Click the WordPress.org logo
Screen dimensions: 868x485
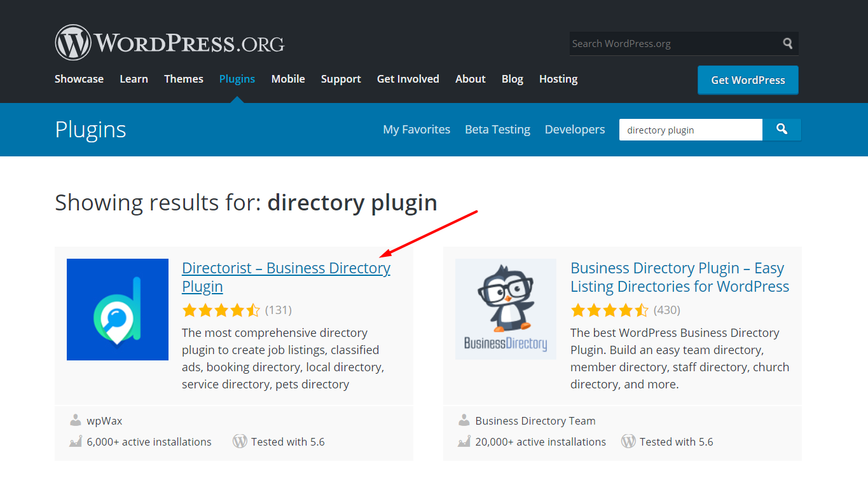pyautogui.click(x=170, y=43)
